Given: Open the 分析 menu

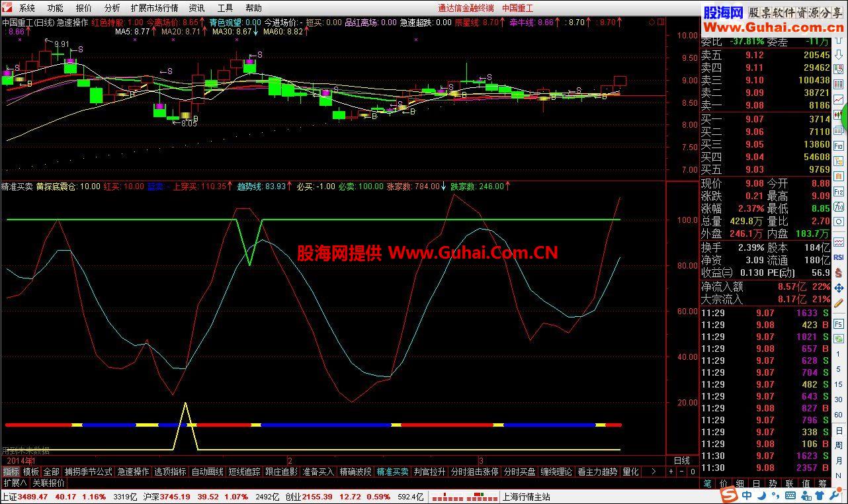Looking at the screenshot, I should (112, 9).
